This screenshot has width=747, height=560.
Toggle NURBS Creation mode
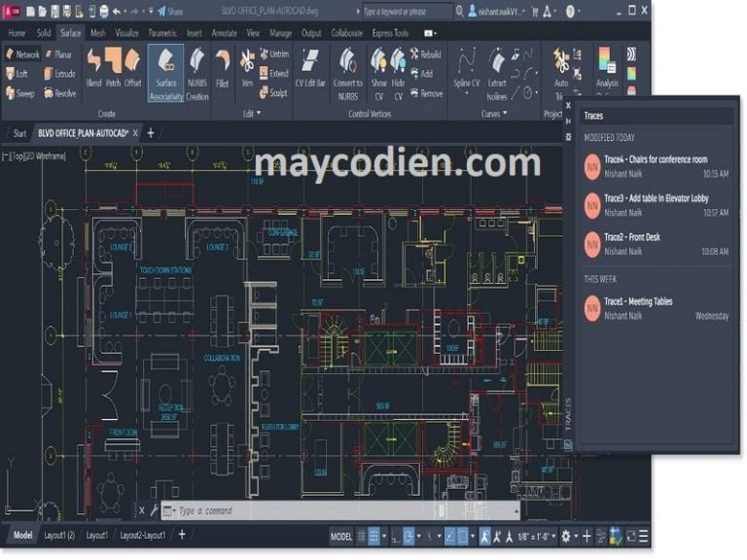(x=197, y=74)
